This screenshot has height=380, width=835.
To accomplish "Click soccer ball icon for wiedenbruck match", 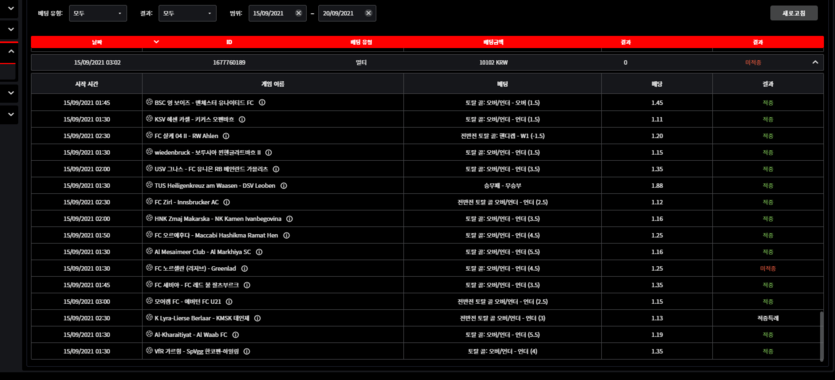I will click(150, 153).
